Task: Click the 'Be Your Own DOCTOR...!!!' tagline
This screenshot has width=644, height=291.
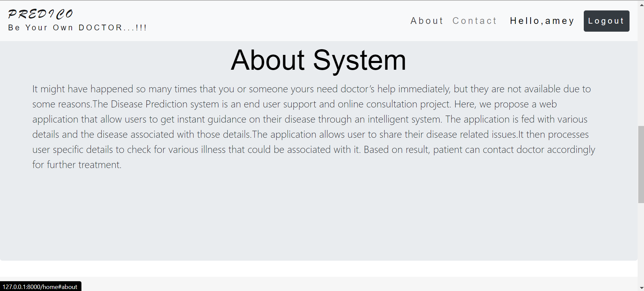Action: tap(77, 28)
